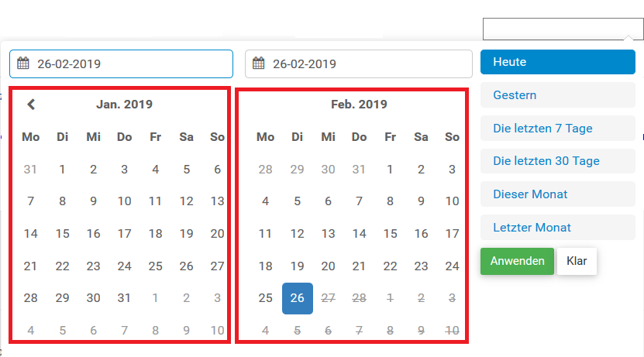Click calendar icon in start date field

click(x=23, y=64)
